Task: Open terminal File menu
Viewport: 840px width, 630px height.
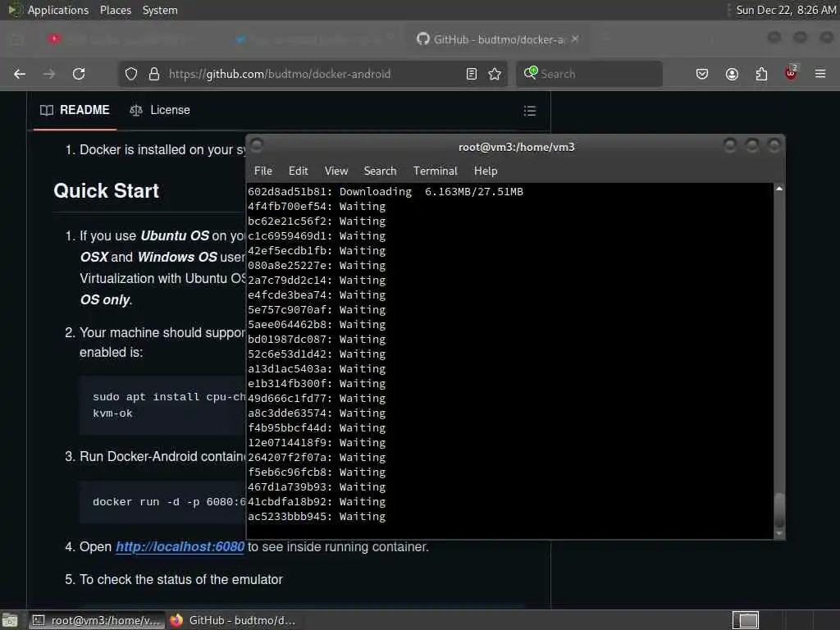Action: click(263, 171)
